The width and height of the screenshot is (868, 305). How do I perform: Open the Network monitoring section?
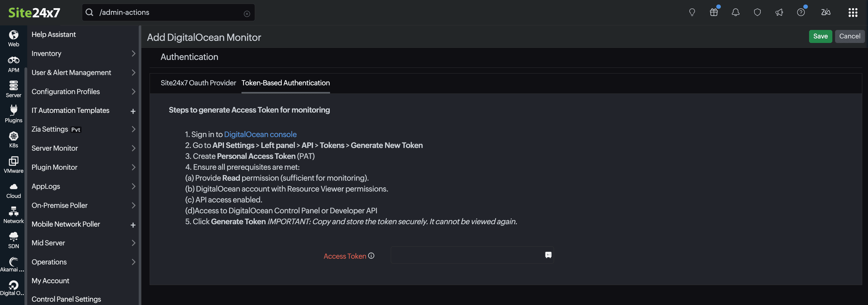(13, 214)
